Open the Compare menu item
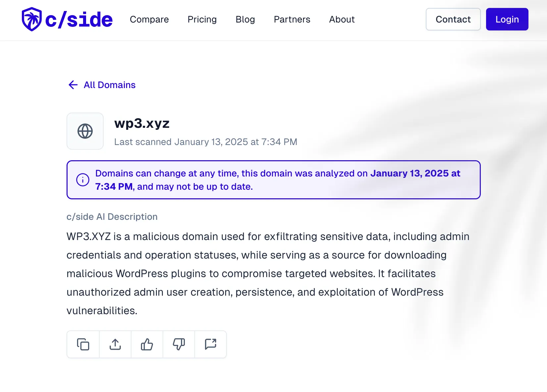 point(149,20)
